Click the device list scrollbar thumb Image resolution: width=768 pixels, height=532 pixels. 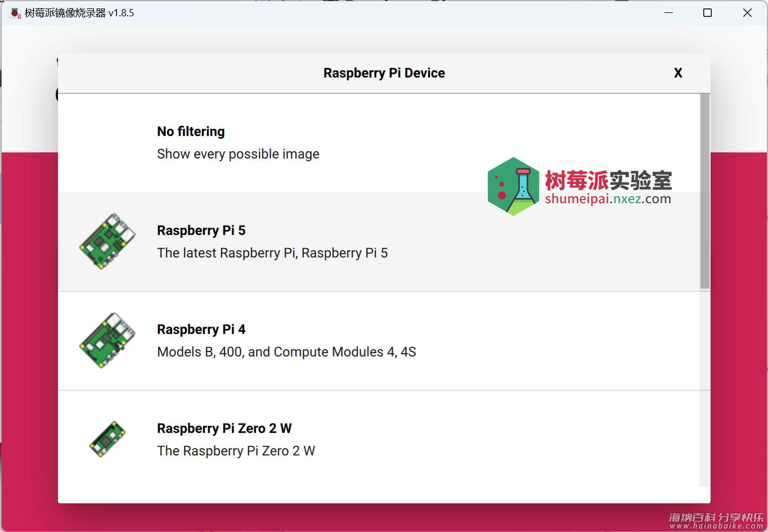[x=705, y=191]
